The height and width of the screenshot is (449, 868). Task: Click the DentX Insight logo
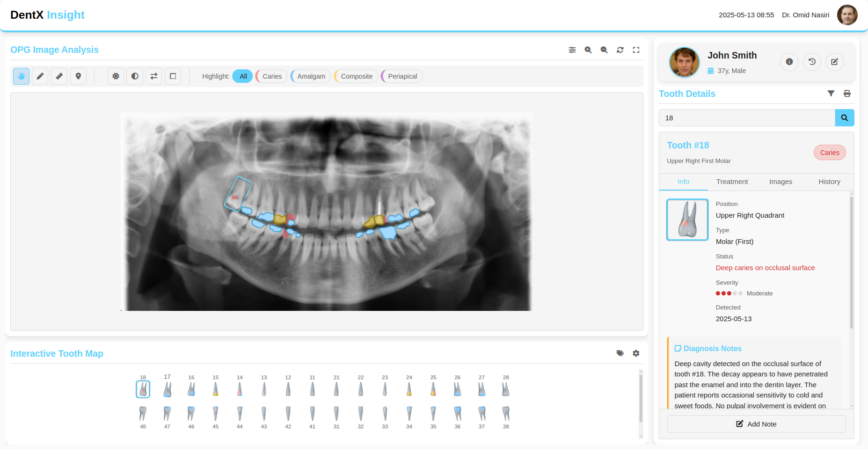coord(47,15)
